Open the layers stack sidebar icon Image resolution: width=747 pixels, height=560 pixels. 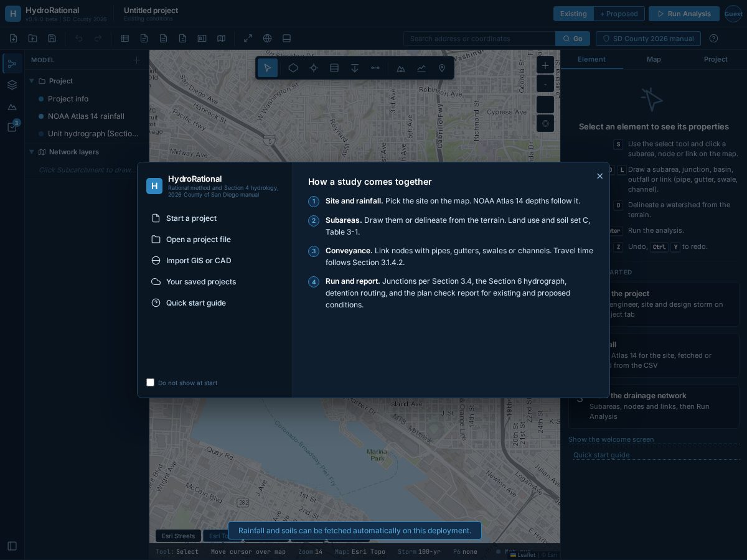click(12, 85)
